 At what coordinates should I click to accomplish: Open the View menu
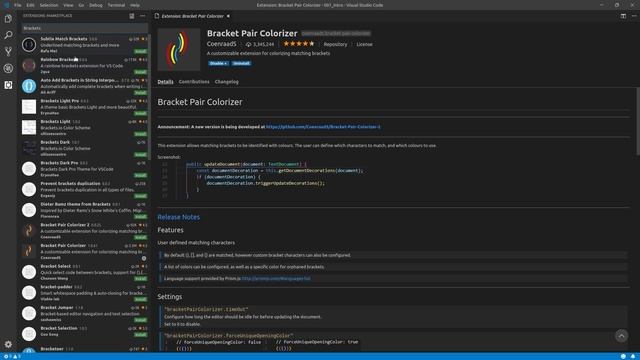(x=68, y=5)
